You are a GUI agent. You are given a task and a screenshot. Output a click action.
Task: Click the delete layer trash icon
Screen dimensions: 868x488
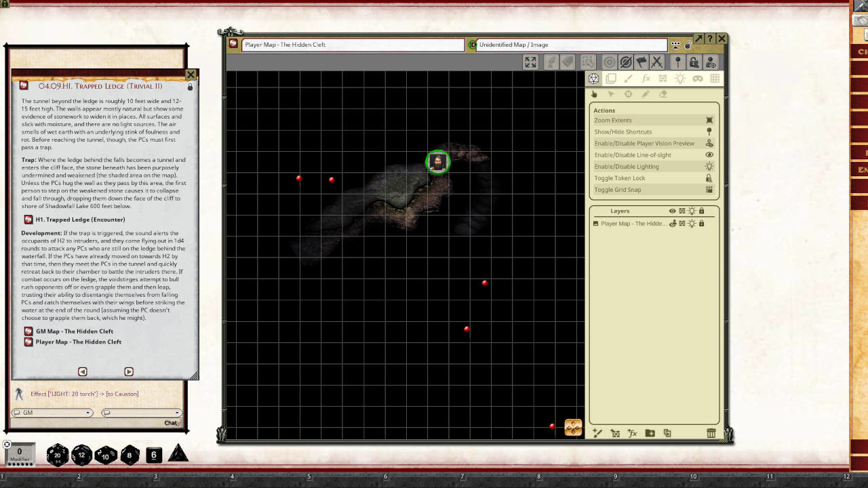710,432
